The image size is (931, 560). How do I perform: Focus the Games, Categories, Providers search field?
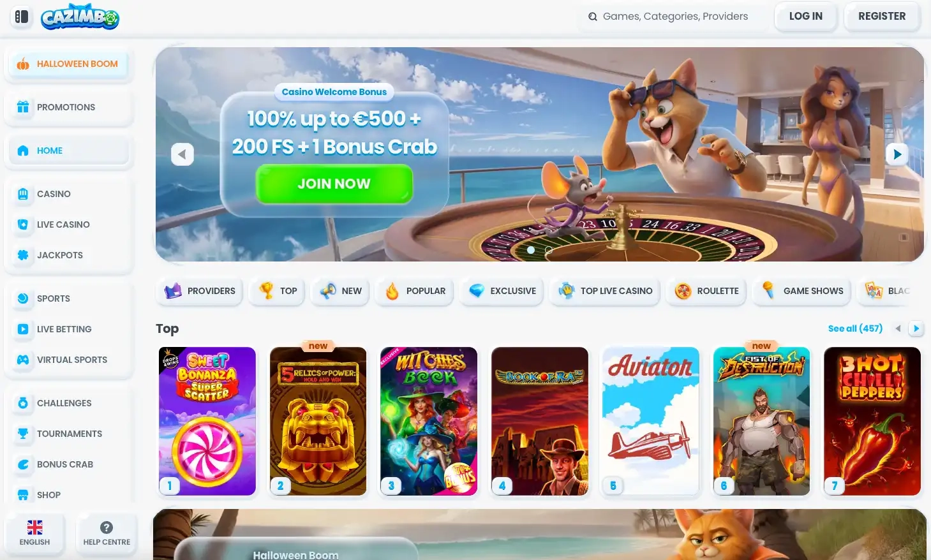click(x=674, y=17)
